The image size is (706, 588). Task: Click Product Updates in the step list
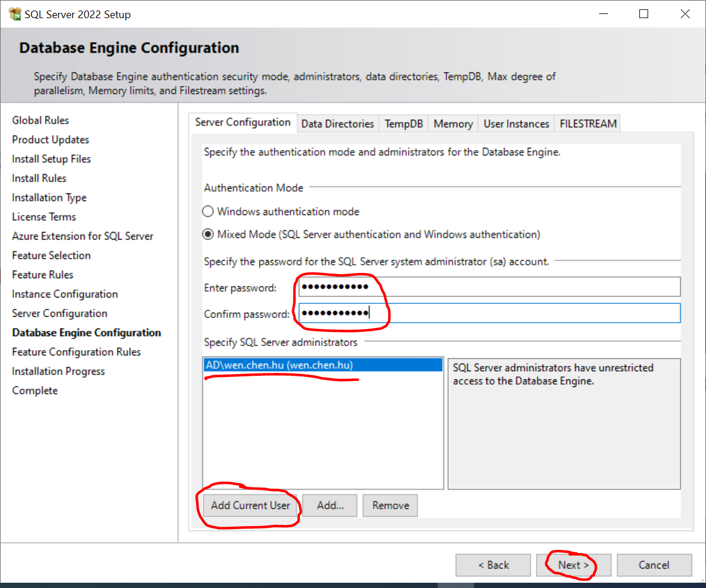(x=50, y=140)
